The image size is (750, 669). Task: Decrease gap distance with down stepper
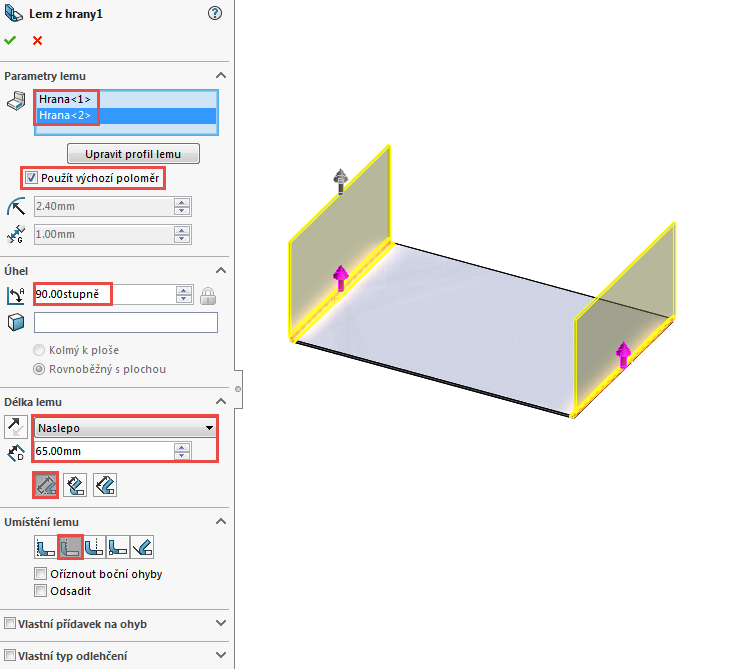(182, 239)
